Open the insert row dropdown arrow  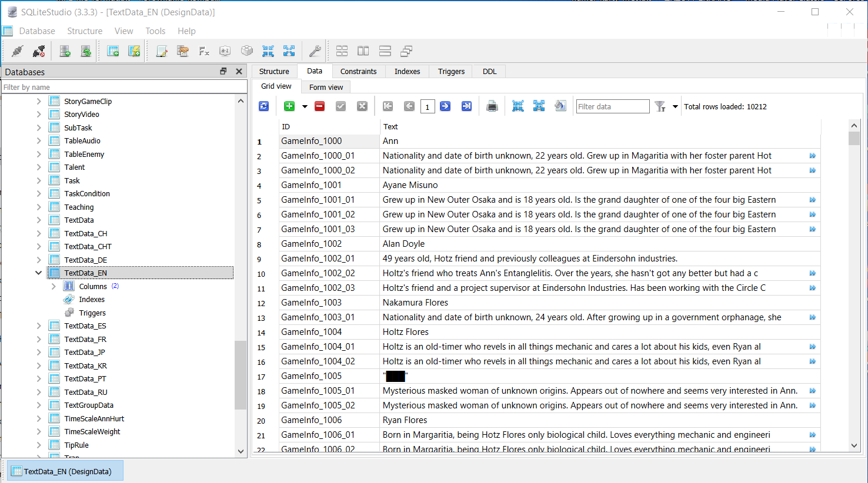point(305,107)
